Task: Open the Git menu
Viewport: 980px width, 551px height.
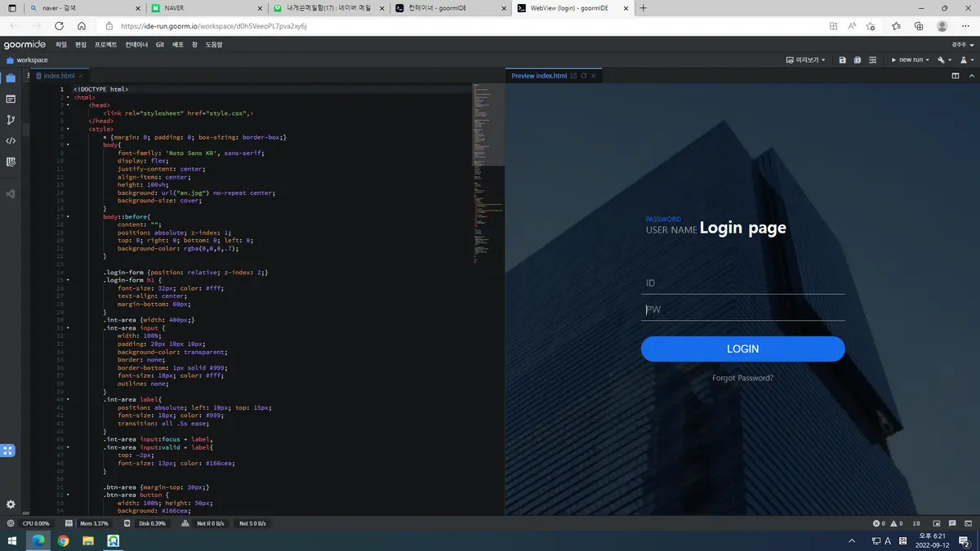Action: 160,44
